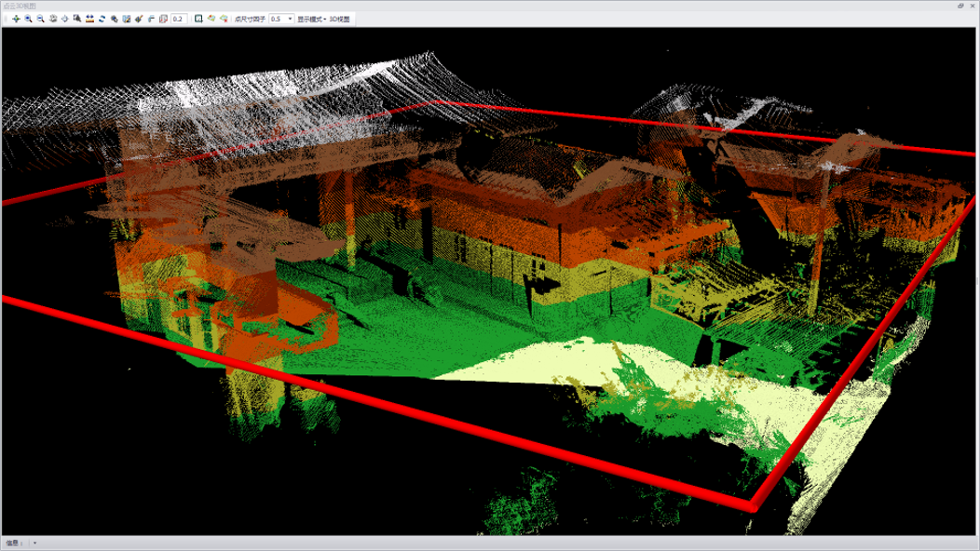
Task: Click the 3D视图 mode label
Action: [x=340, y=19]
